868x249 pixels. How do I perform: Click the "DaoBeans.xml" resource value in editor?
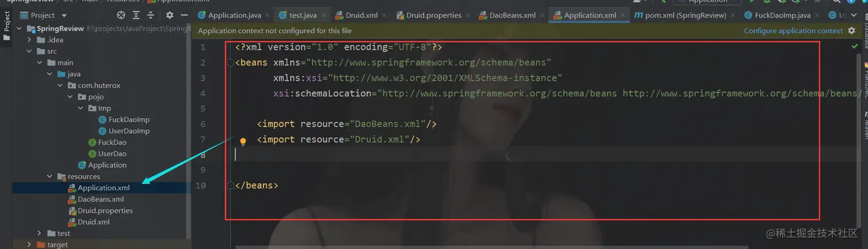click(x=387, y=124)
